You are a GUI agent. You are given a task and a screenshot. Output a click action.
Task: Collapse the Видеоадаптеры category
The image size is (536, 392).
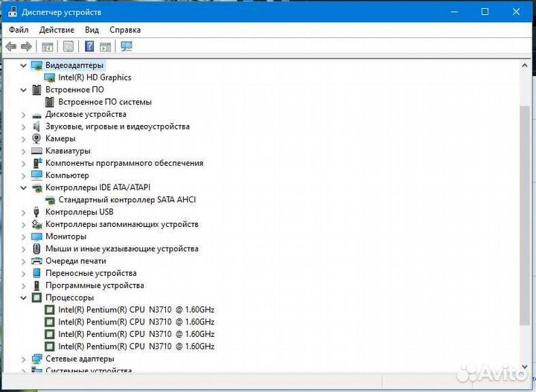click(24, 65)
